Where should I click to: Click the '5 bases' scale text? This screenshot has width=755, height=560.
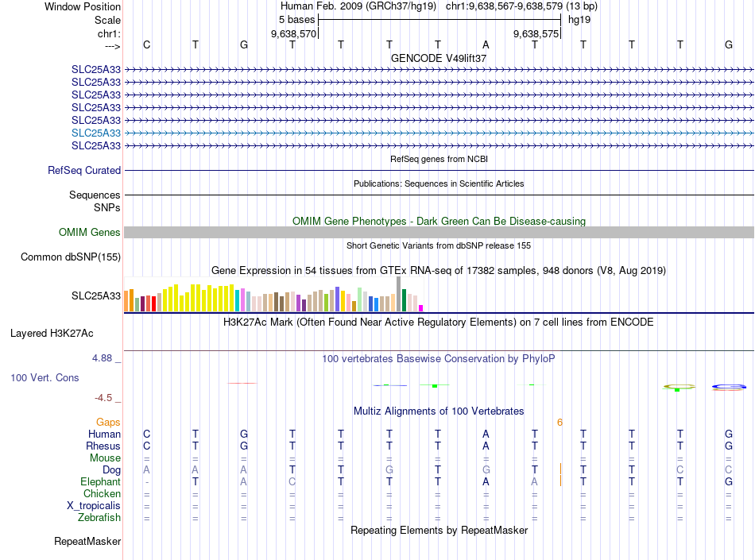(296, 20)
